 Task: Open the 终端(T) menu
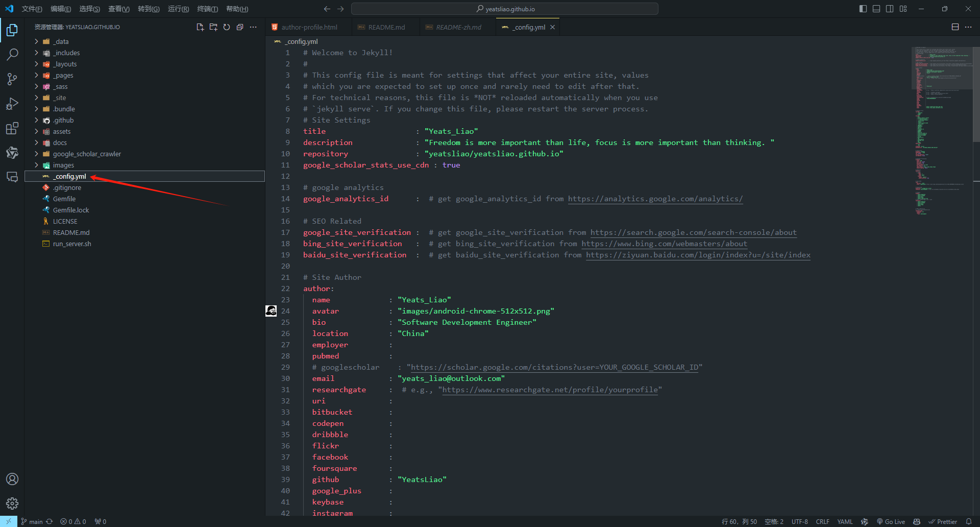[x=207, y=9]
